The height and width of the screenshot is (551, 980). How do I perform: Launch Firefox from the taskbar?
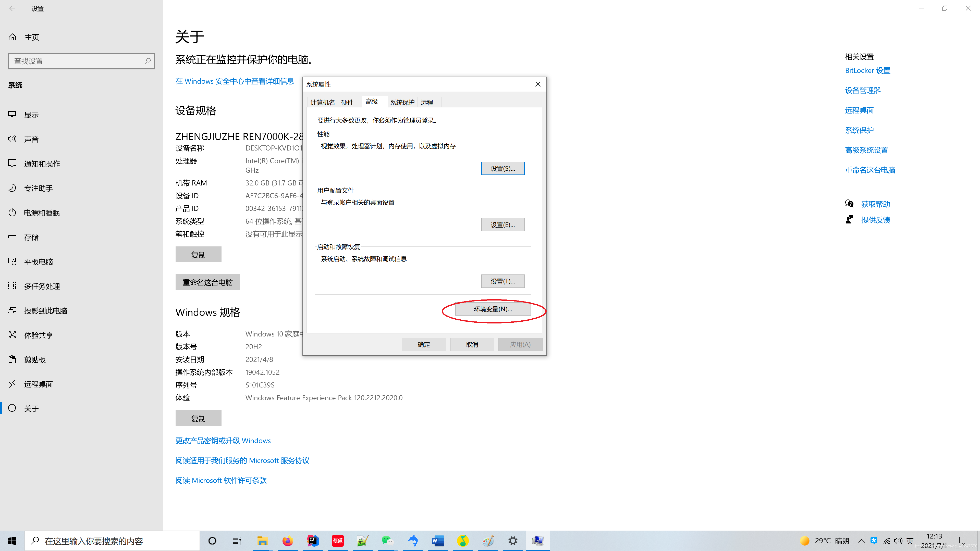[287, 540]
